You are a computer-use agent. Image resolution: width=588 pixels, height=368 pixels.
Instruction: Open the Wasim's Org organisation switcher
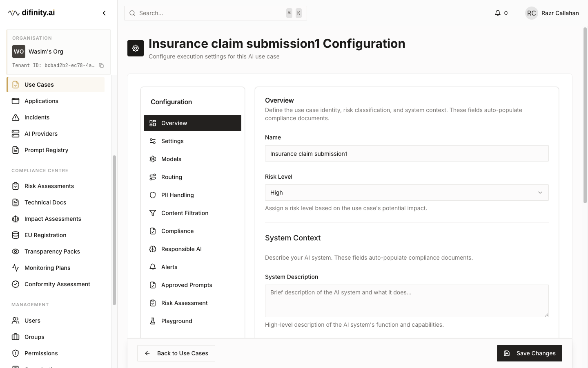59,52
